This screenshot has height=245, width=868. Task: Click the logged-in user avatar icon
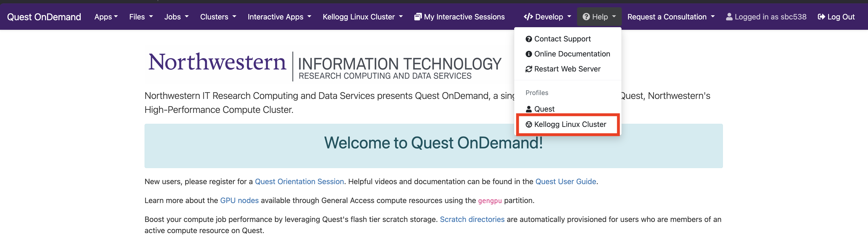729,17
